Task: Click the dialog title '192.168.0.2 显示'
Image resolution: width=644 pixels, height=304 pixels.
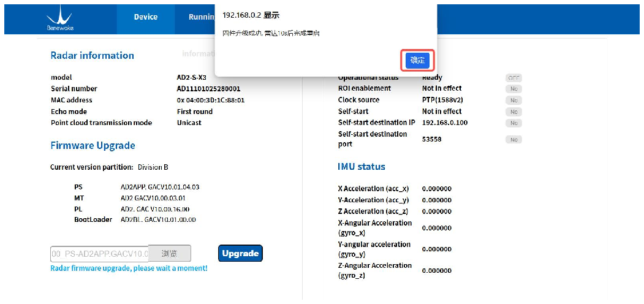Action: click(x=251, y=15)
